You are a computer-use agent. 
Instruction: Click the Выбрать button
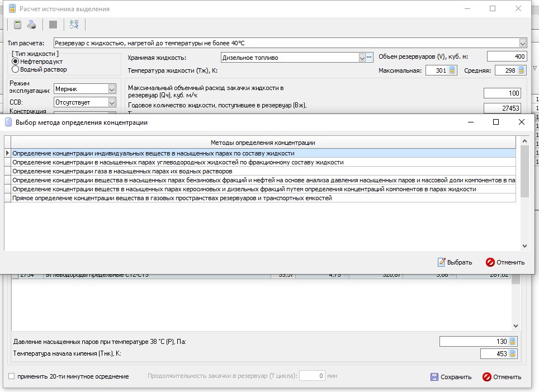(455, 262)
